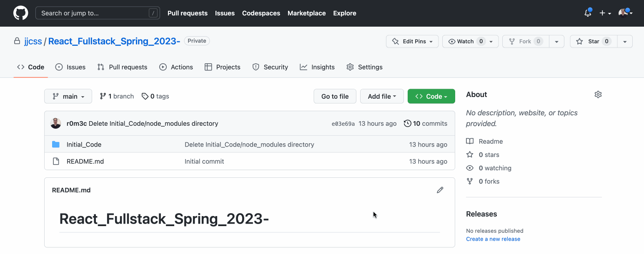
Task: Expand the main branch selector
Action: (68, 96)
